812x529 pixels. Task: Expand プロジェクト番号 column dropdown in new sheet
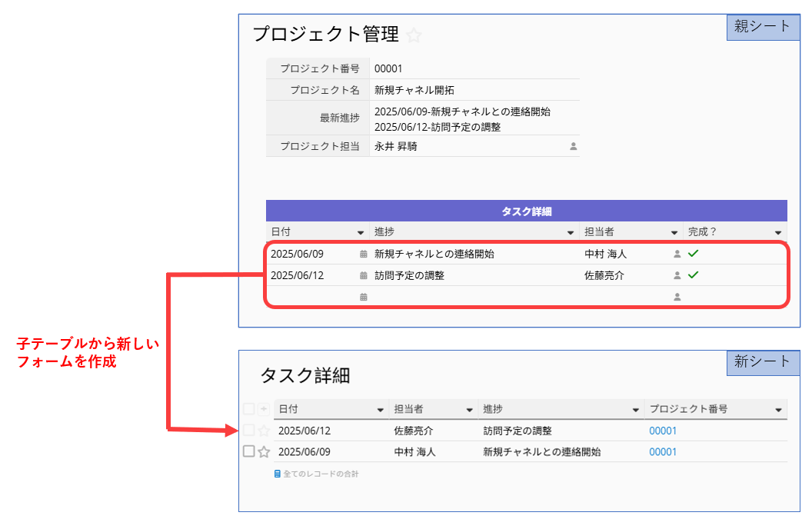(x=778, y=410)
